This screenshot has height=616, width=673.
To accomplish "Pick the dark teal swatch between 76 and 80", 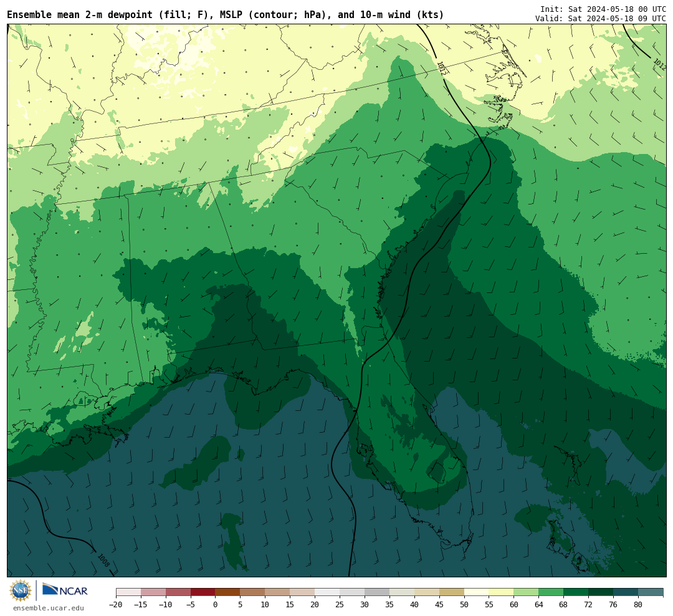I will pyautogui.click(x=626, y=592).
